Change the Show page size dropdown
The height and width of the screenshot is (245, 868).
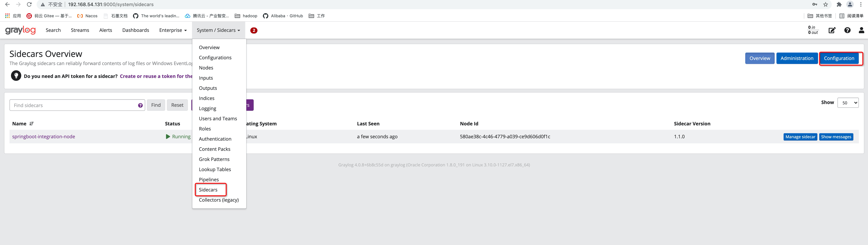point(848,103)
